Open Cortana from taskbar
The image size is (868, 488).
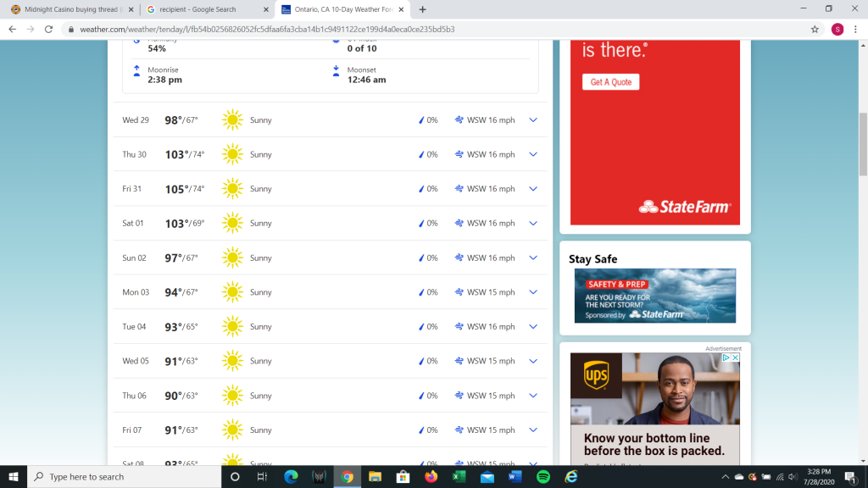tap(235, 476)
